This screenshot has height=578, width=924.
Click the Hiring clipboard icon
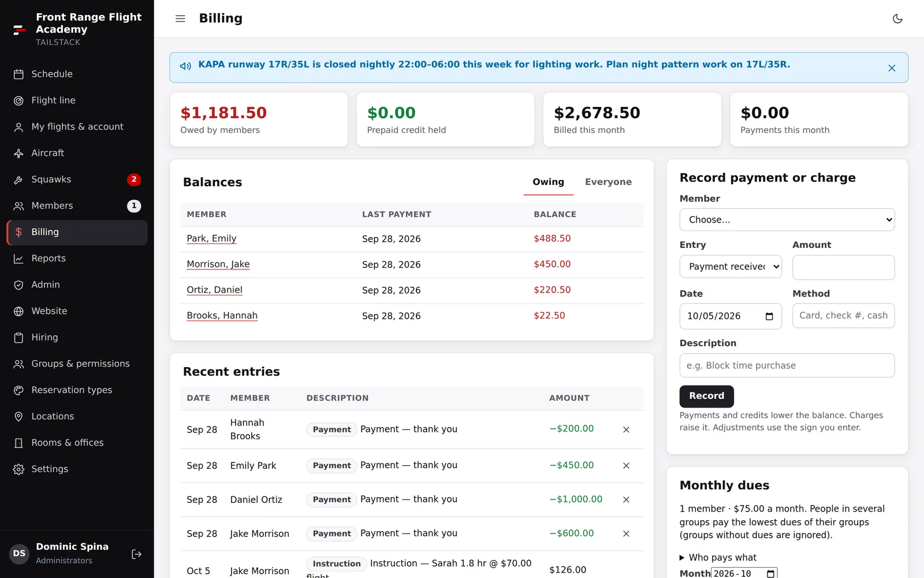click(18, 338)
